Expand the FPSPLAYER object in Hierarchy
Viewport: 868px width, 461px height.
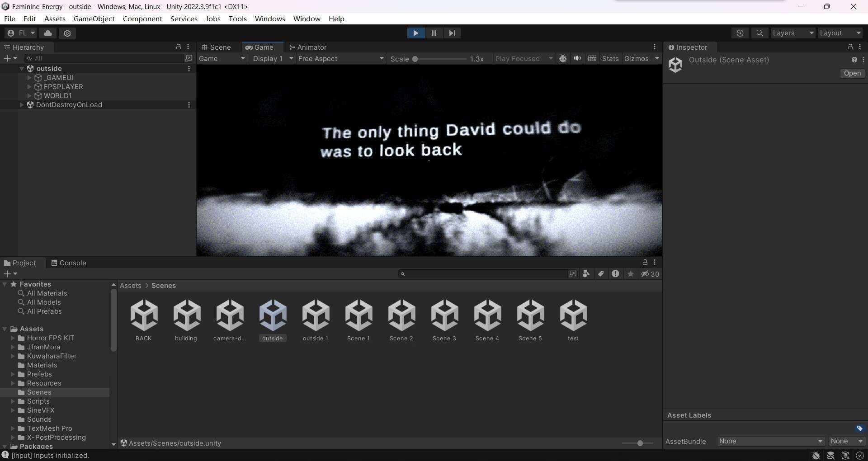[x=29, y=87]
